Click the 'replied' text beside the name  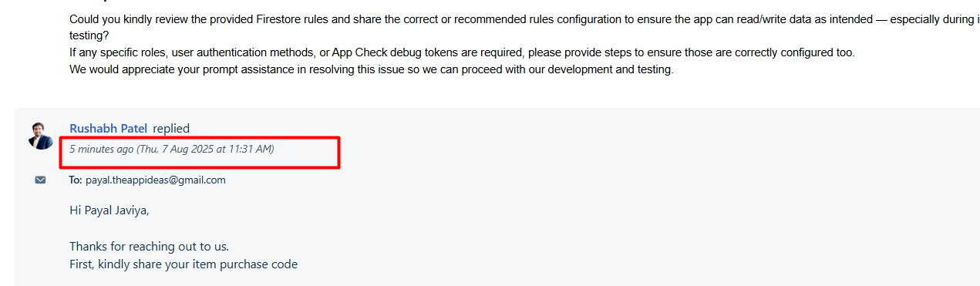171,129
